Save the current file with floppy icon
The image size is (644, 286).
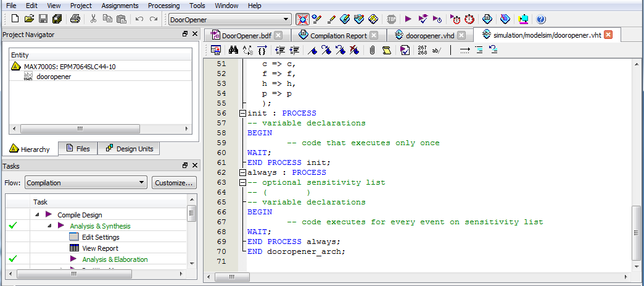coord(43,19)
